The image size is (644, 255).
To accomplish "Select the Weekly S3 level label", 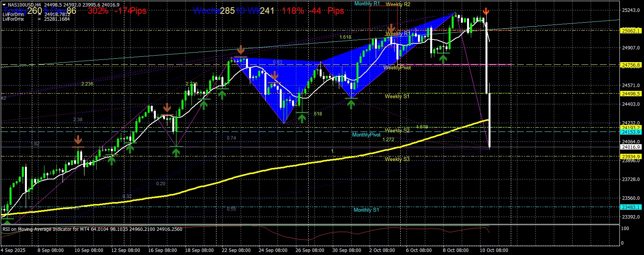I will pyautogui.click(x=397, y=159).
